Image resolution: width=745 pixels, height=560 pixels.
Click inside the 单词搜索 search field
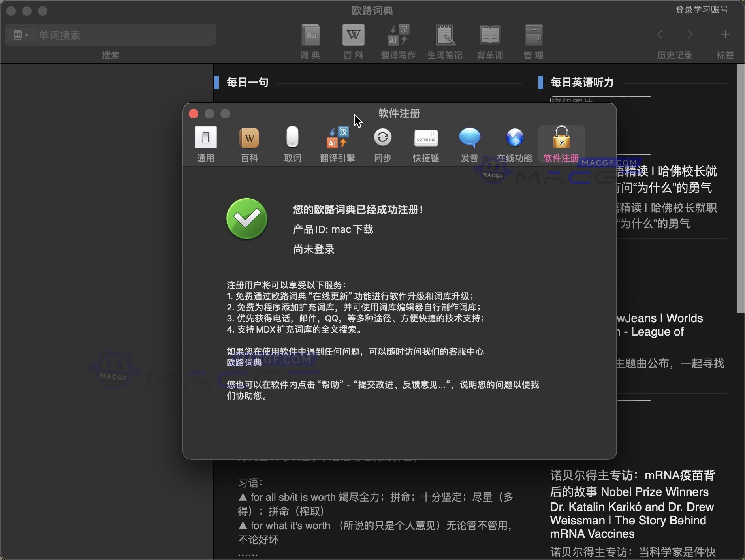pyautogui.click(x=119, y=35)
